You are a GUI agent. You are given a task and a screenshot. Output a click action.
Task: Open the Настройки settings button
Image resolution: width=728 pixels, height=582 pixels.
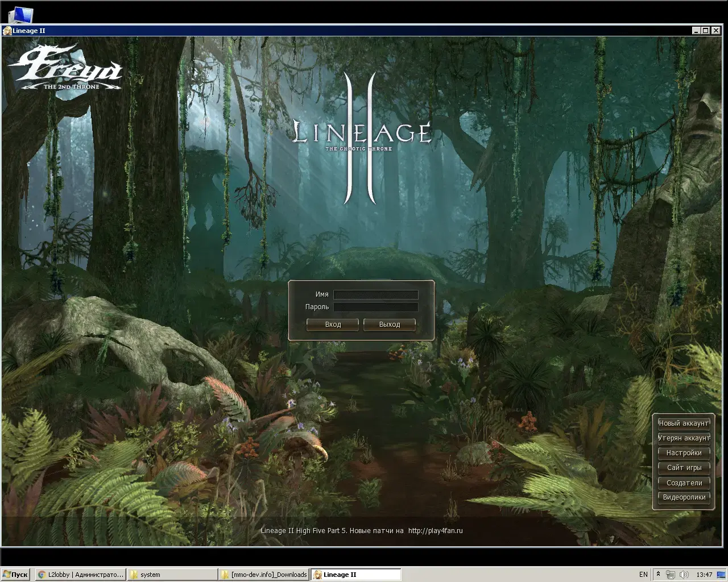[x=684, y=453]
